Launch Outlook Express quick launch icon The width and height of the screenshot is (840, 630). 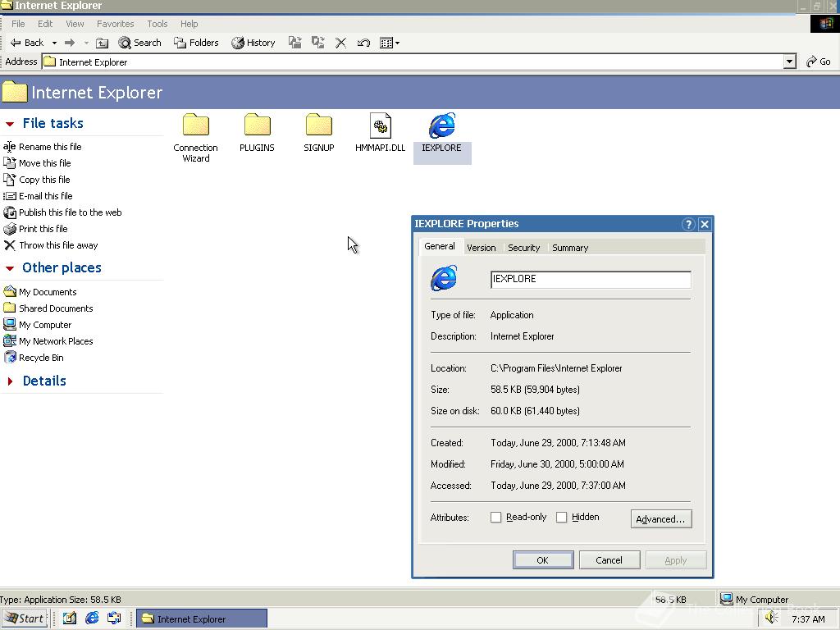115,619
